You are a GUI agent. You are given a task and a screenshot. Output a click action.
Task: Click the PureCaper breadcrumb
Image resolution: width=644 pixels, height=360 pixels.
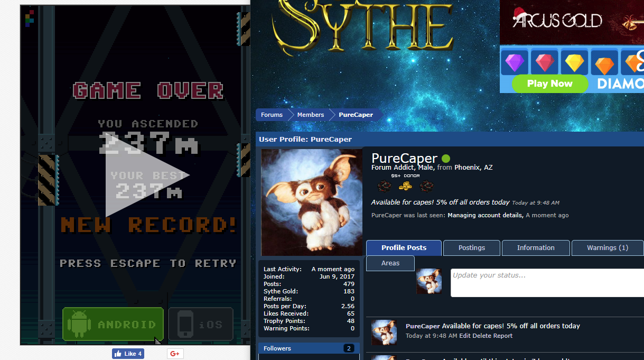356,115
